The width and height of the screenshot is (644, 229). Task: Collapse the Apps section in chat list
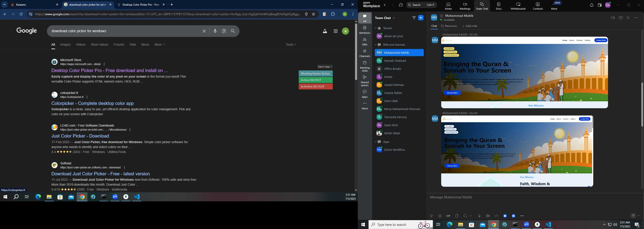click(375, 142)
